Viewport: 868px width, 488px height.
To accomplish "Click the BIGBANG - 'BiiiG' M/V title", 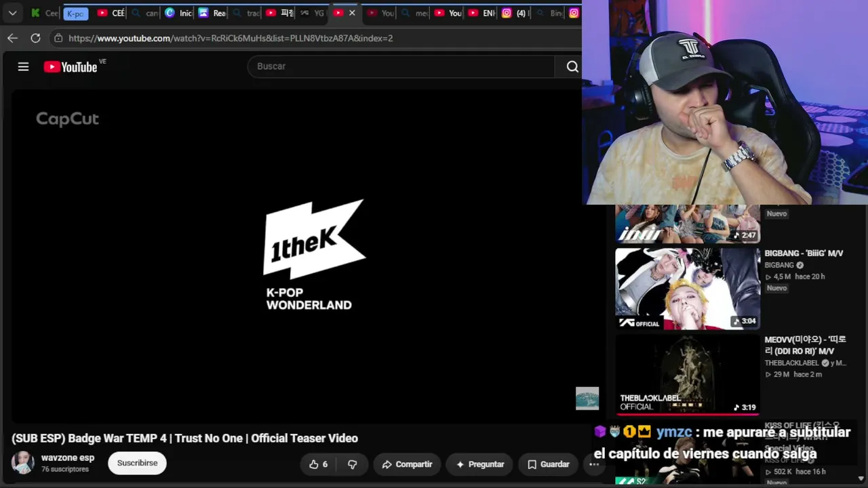I will click(804, 253).
